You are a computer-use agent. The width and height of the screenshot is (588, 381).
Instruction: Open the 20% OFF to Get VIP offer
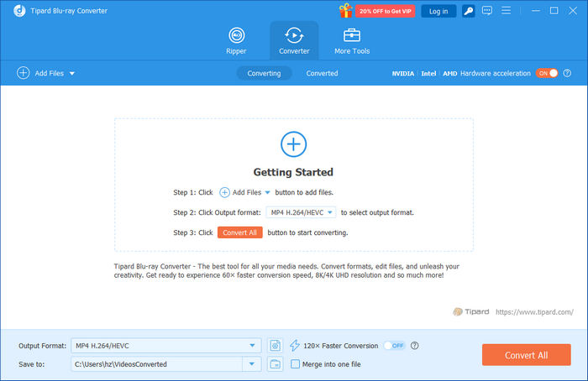pos(386,11)
